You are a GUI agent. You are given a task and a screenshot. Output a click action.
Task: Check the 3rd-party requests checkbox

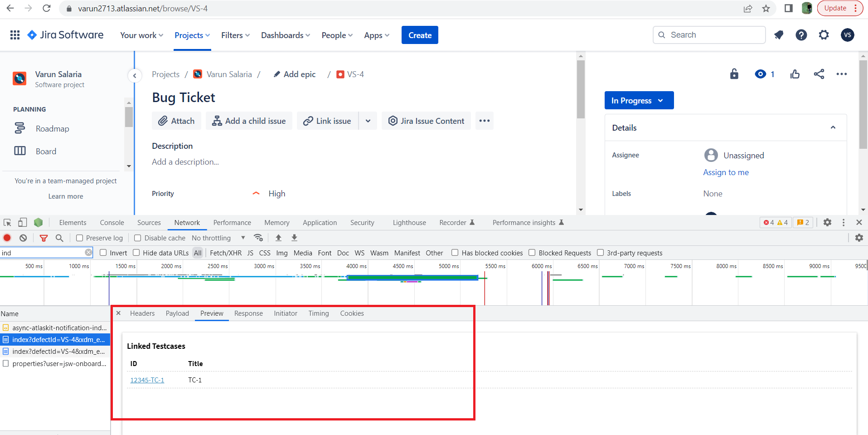pos(601,253)
